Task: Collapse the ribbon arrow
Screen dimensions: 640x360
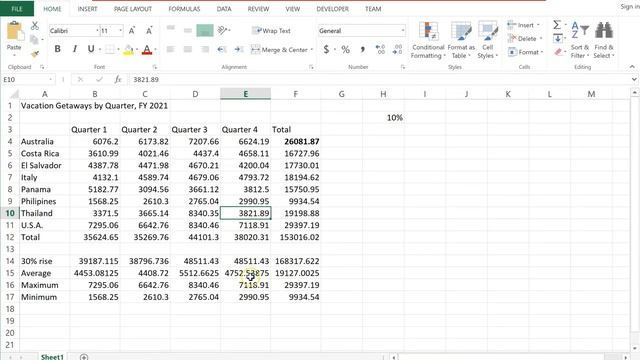Action: [x=632, y=67]
